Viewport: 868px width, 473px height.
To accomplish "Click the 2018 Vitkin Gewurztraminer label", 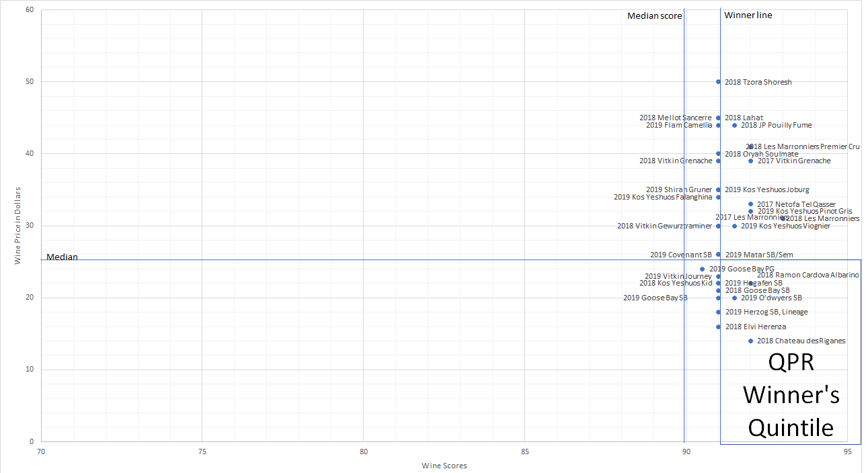I will click(664, 226).
